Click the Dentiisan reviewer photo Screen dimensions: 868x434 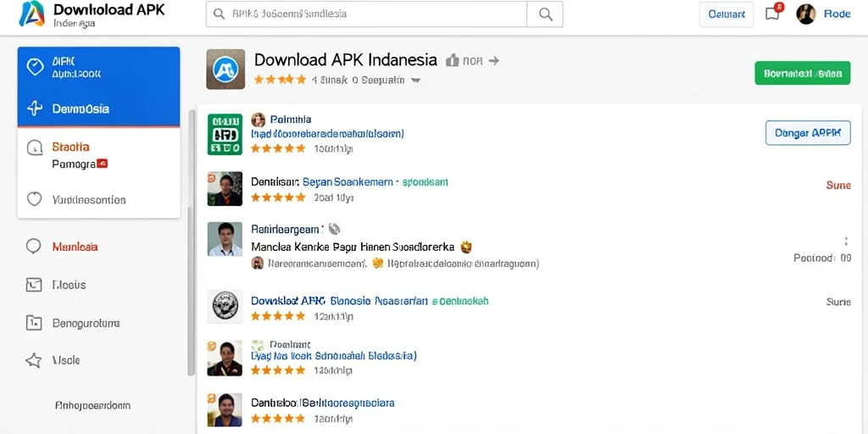click(225, 189)
